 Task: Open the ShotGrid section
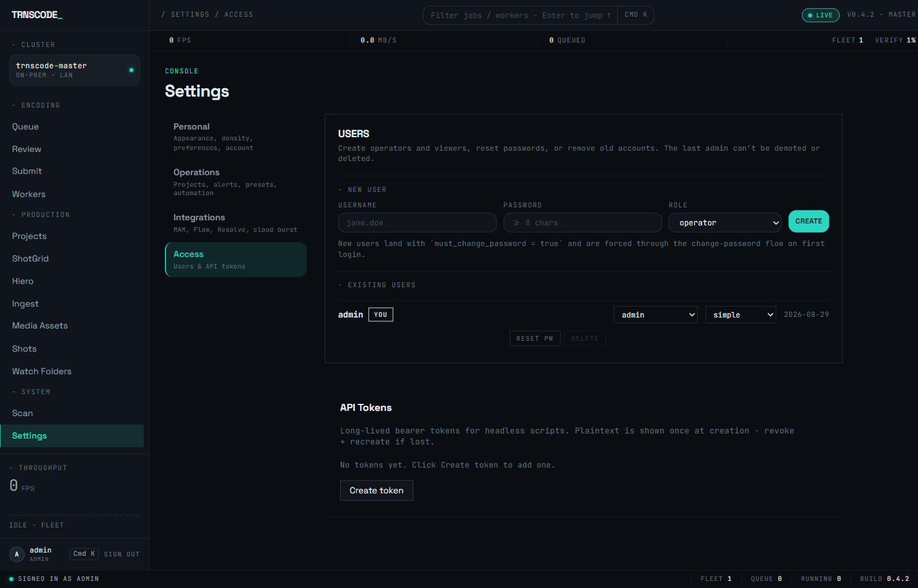coord(30,258)
